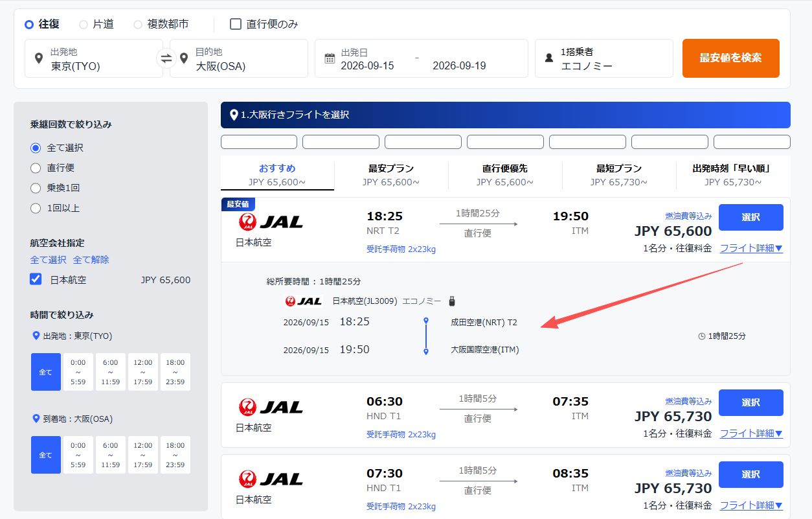The image size is (812, 519).
Task: Click the 日本航空(JL3009) flight number text
Action: pos(365,301)
